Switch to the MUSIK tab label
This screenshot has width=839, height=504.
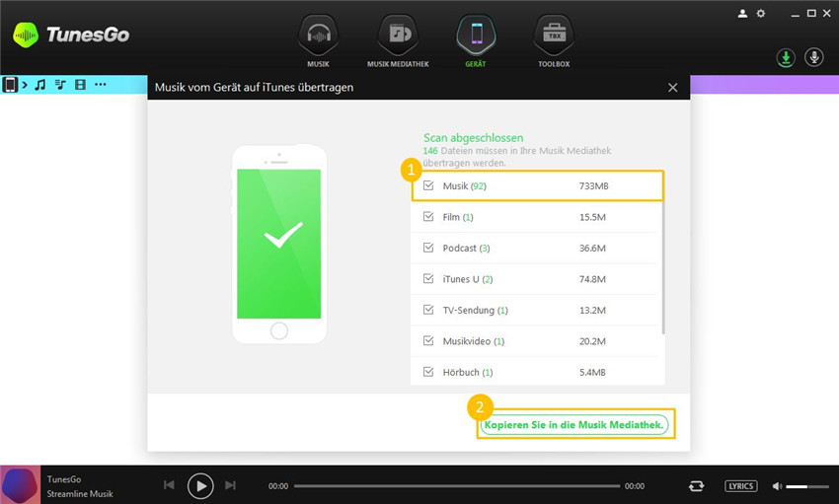pyautogui.click(x=319, y=64)
